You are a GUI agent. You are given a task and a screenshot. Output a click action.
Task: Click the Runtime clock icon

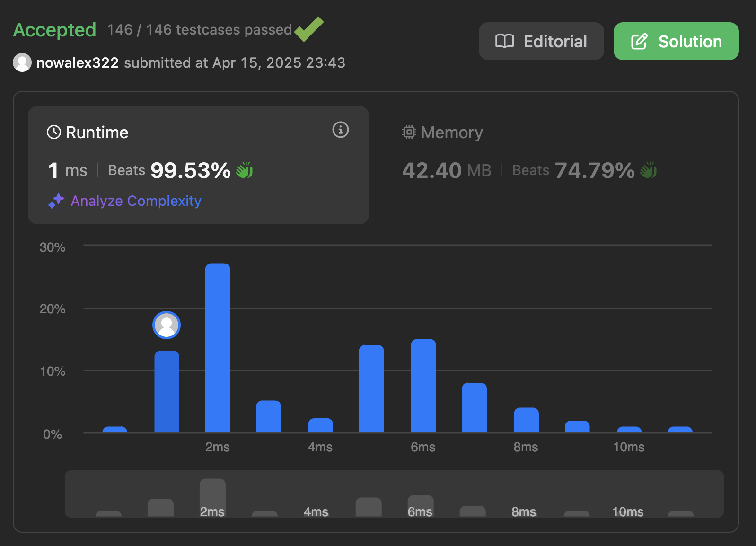pos(54,132)
